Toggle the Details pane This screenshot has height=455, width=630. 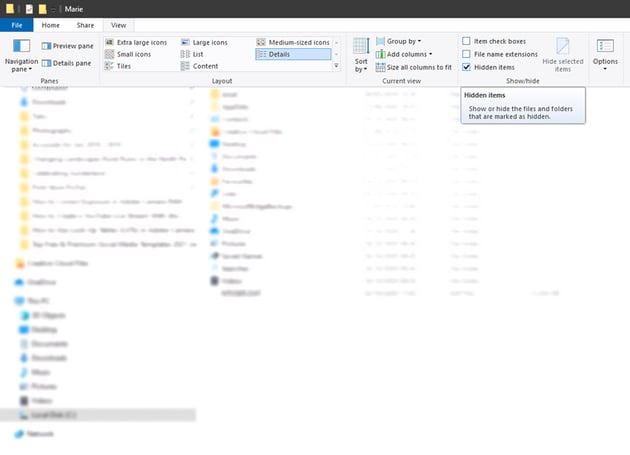pos(66,63)
